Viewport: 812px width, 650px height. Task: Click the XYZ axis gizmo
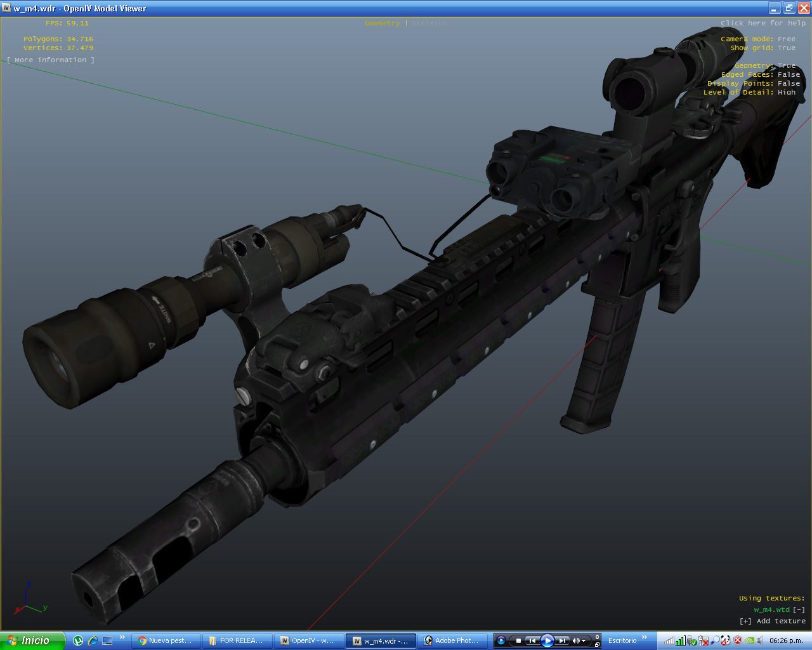point(29,599)
